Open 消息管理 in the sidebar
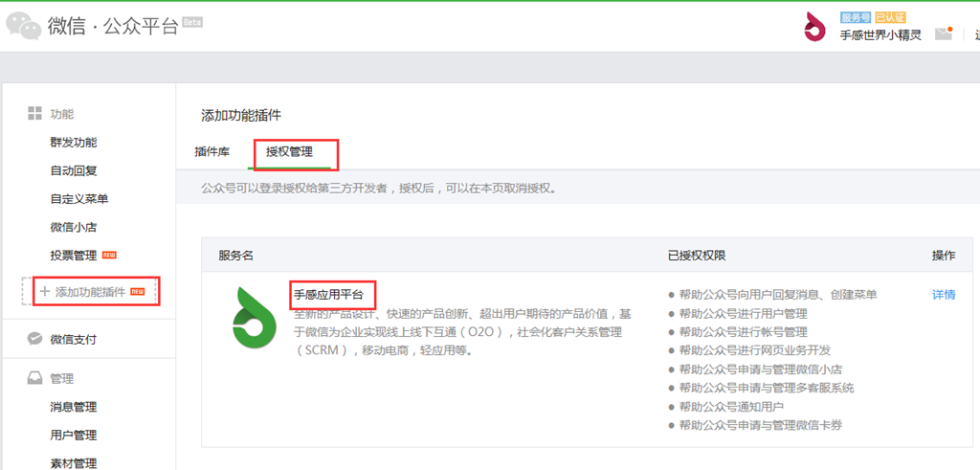Viewport: 980px width, 470px height. 74,407
